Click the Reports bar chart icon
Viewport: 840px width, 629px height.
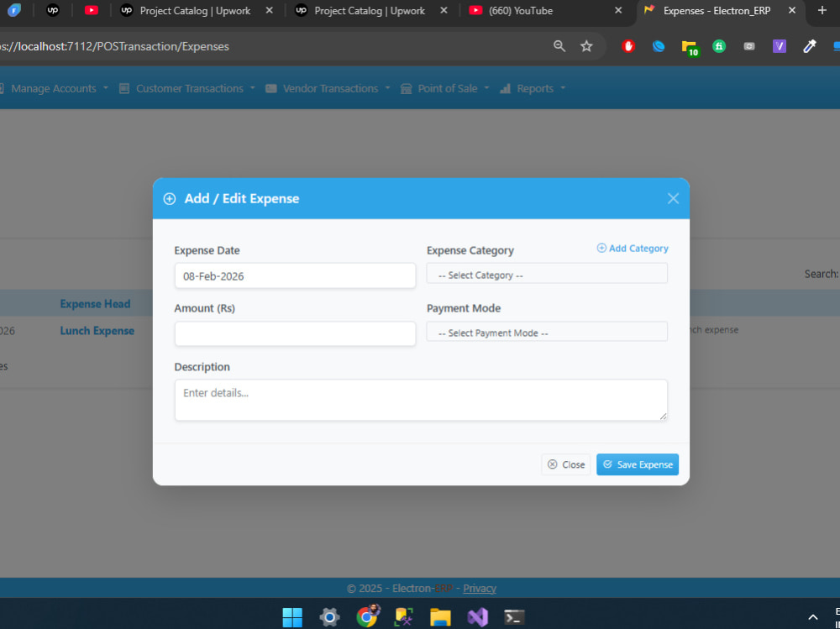coord(505,88)
